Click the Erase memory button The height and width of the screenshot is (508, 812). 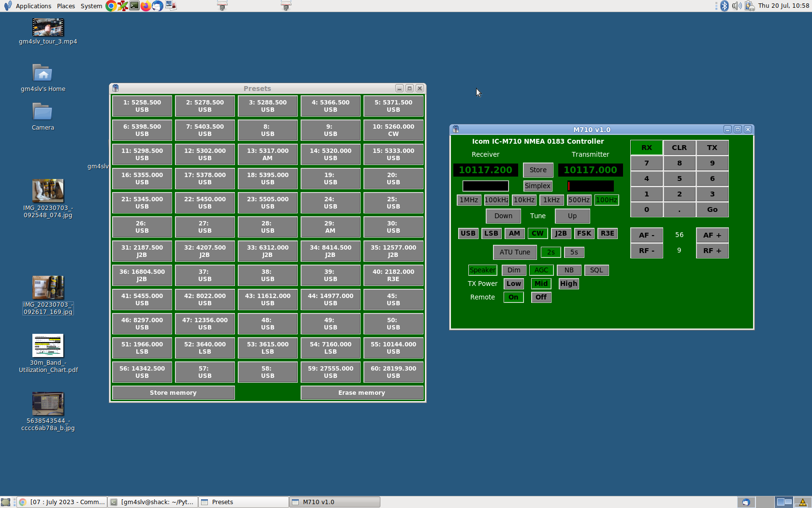click(362, 392)
